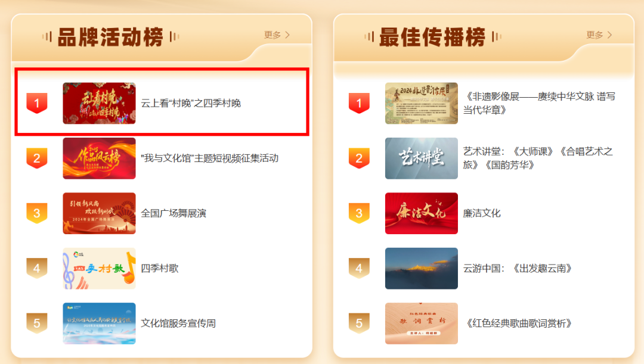The width and height of the screenshot is (644, 364).
Task: Click the 四季村歌 title text
Action: [160, 269]
